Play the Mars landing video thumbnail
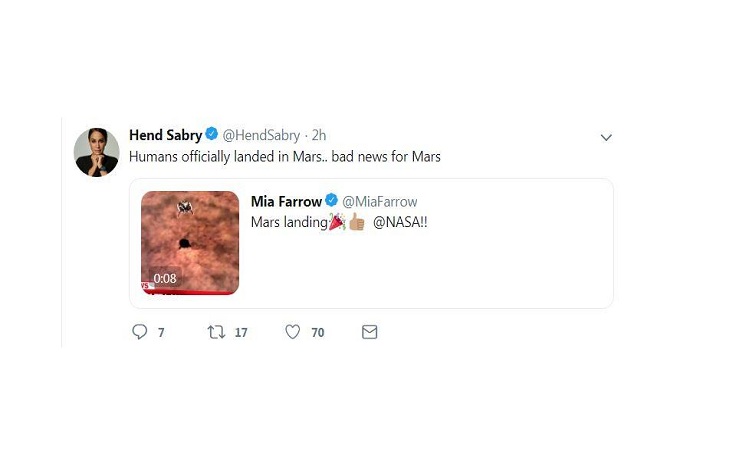Viewport: 736px width, 450px height. 189,243
